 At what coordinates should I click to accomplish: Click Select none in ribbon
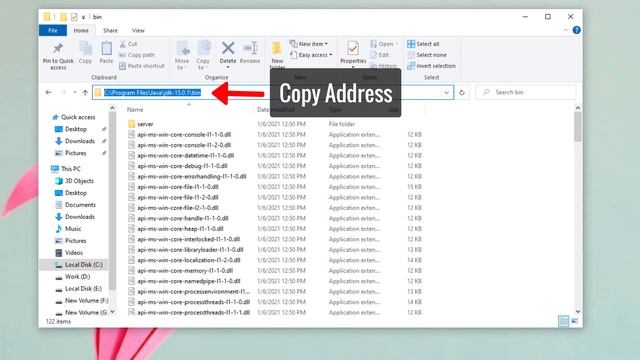[x=427, y=55]
